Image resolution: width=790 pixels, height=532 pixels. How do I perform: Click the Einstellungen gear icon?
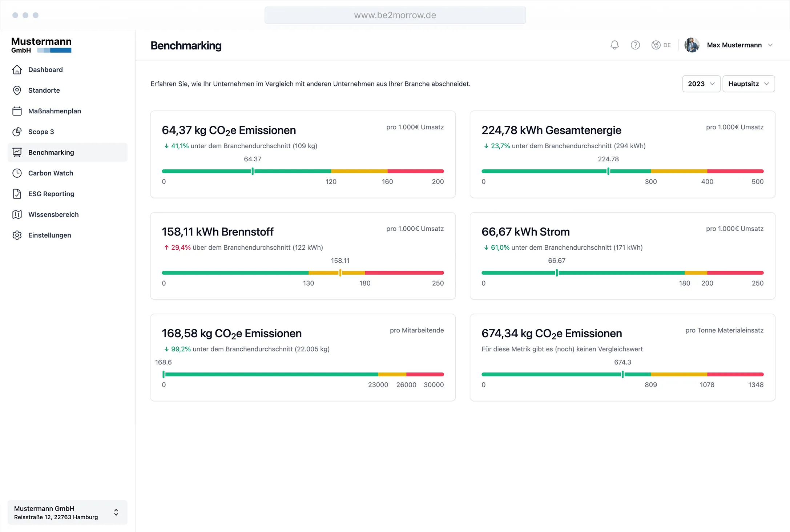click(x=17, y=235)
